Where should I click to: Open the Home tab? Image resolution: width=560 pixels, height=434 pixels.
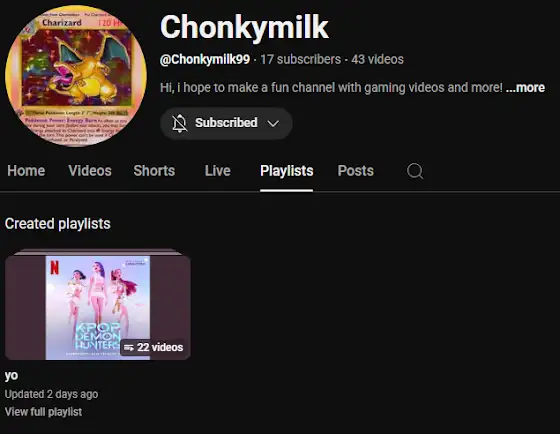point(26,171)
